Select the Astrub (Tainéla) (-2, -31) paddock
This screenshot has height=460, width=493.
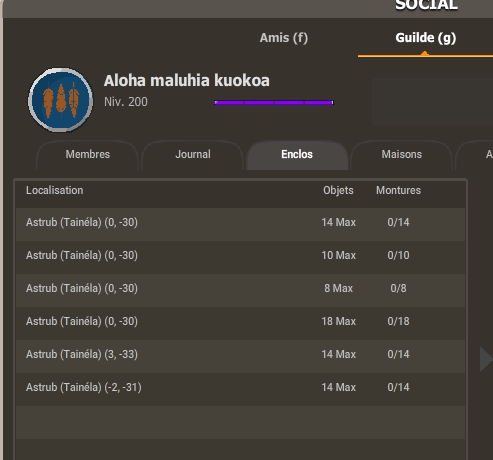pyautogui.click(x=240, y=387)
